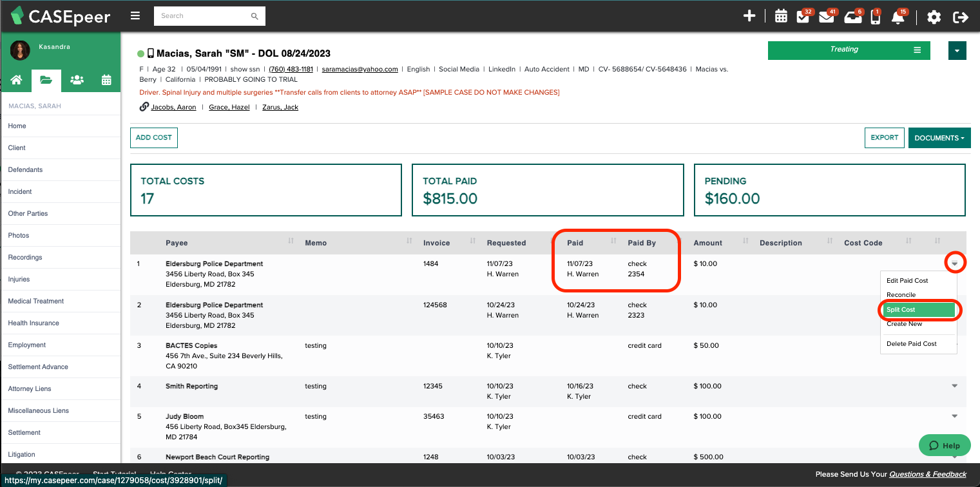Select the open folder cases tab
The image size is (980, 487).
tap(46, 81)
